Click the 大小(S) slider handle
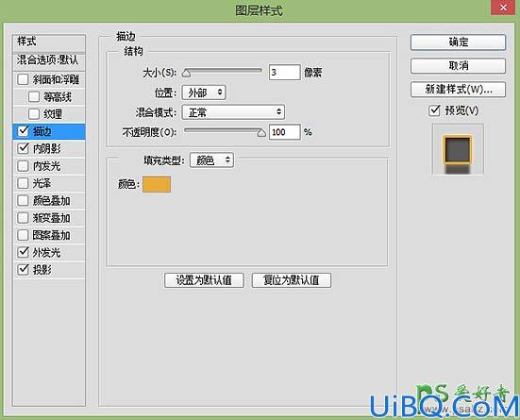 click(x=186, y=74)
